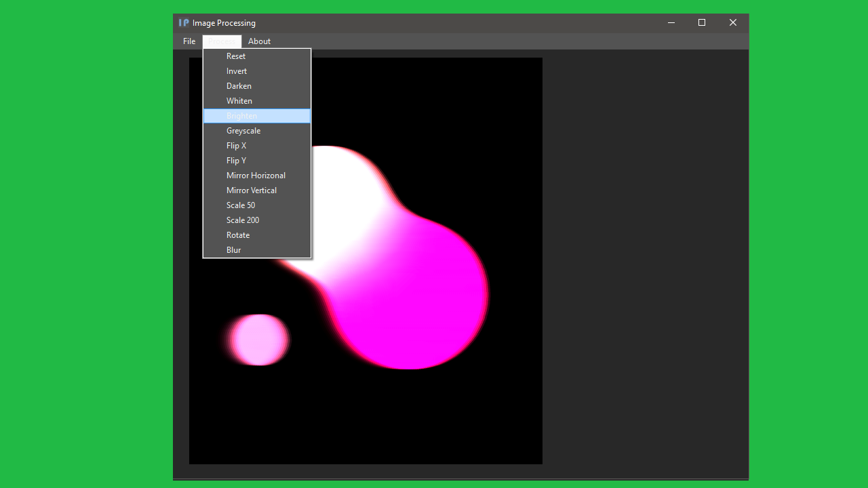Open the About menu
868x488 pixels.
point(259,41)
